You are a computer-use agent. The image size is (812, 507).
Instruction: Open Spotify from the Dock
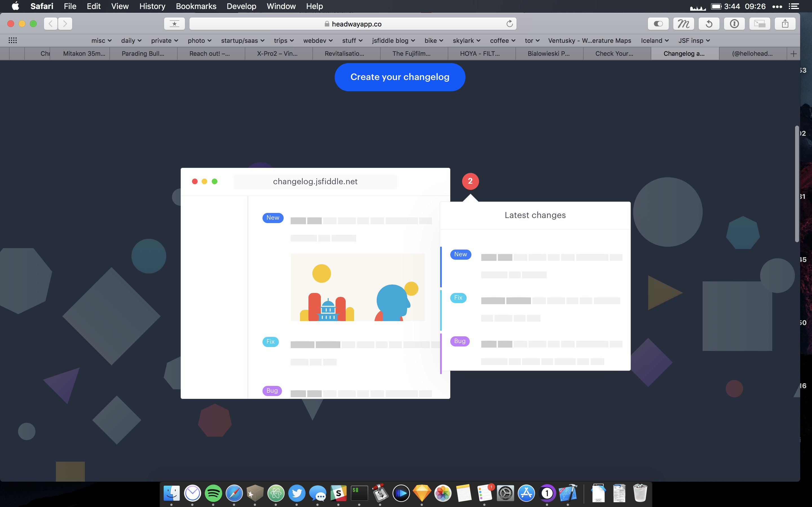coord(213,493)
